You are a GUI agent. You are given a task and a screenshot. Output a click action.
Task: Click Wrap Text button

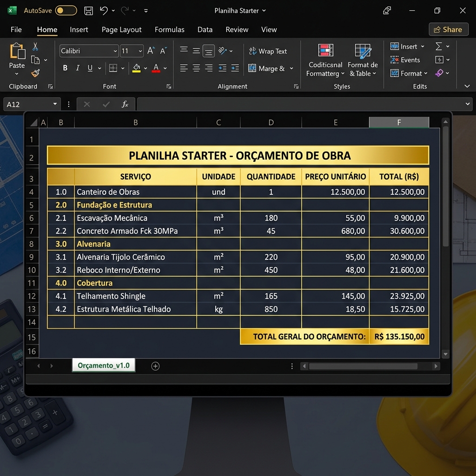tap(268, 51)
